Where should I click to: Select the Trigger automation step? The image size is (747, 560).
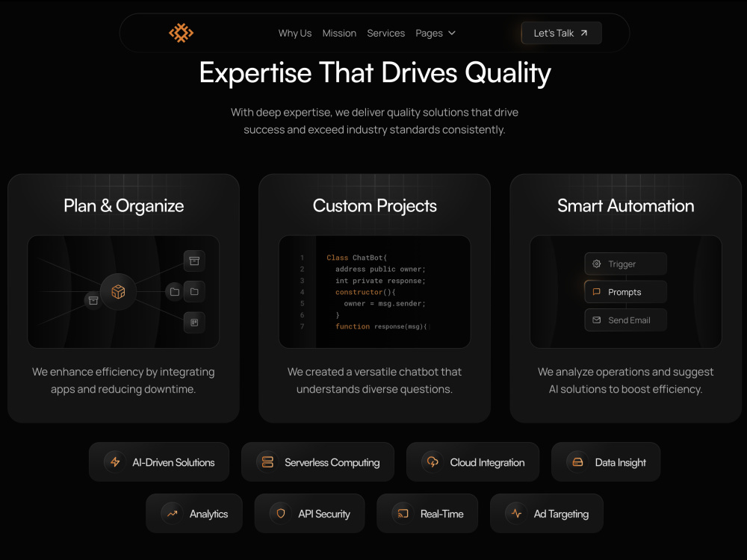[625, 264]
